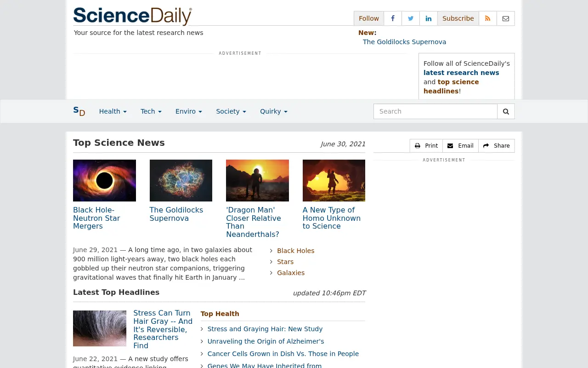
Task: Click the search magnifier button
Action: 506,111
